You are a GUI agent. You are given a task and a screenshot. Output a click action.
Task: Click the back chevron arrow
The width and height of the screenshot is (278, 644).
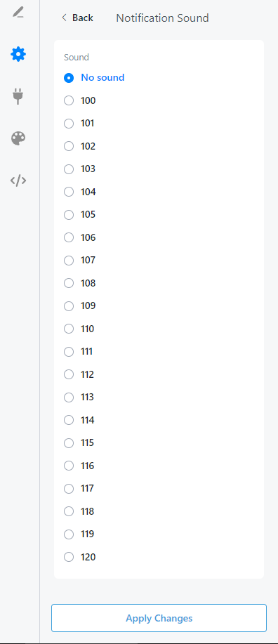tap(64, 18)
